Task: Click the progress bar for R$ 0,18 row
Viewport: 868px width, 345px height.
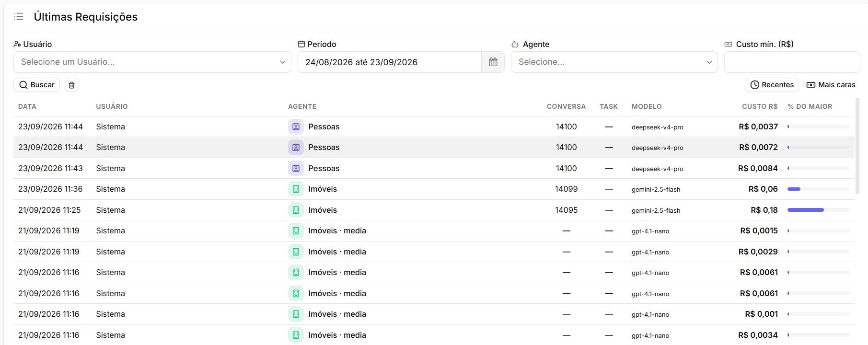Action: pos(818,210)
